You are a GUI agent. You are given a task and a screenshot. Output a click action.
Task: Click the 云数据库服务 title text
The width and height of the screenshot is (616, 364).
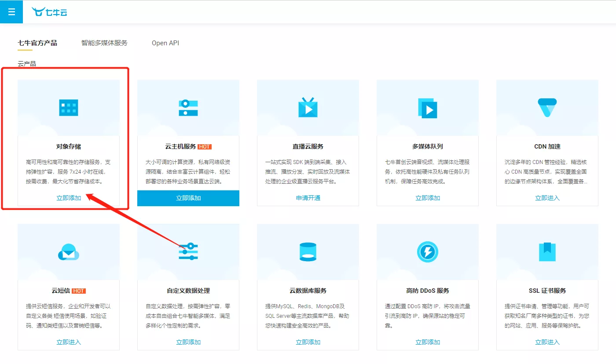click(x=308, y=291)
